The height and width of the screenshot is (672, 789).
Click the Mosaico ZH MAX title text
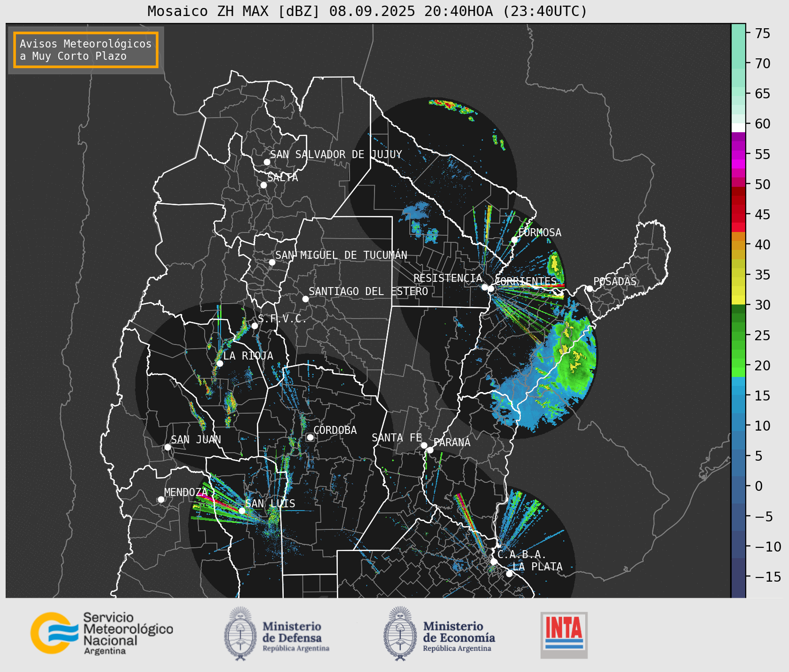[367, 11]
